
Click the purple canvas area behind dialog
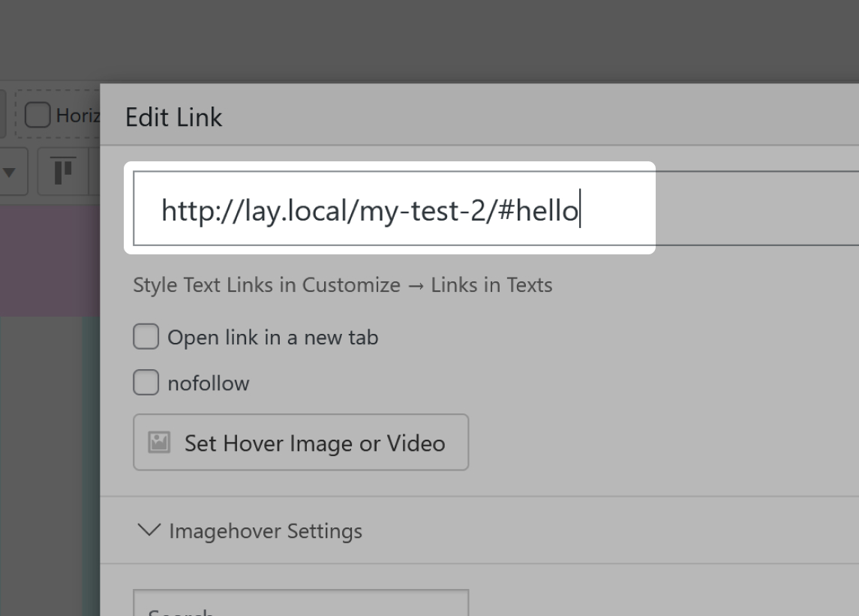[49, 259]
